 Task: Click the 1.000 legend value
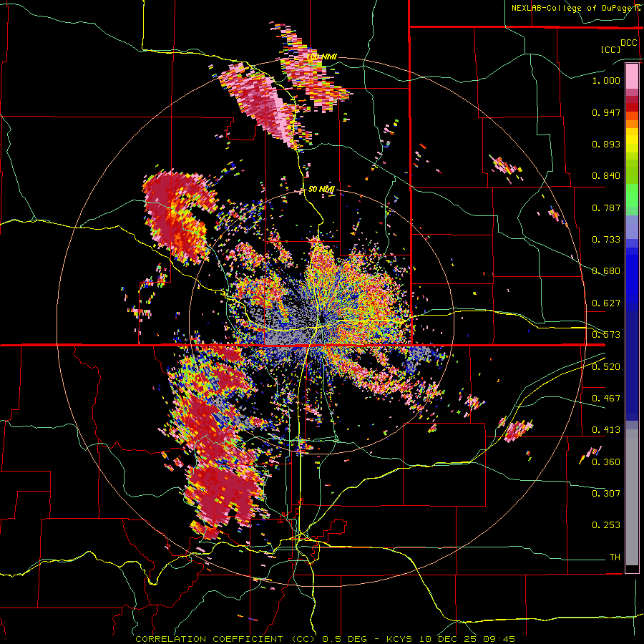pyautogui.click(x=606, y=80)
